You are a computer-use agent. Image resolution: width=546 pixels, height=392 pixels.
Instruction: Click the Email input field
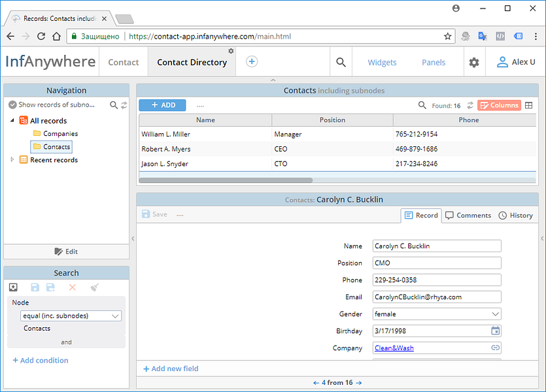(437, 297)
